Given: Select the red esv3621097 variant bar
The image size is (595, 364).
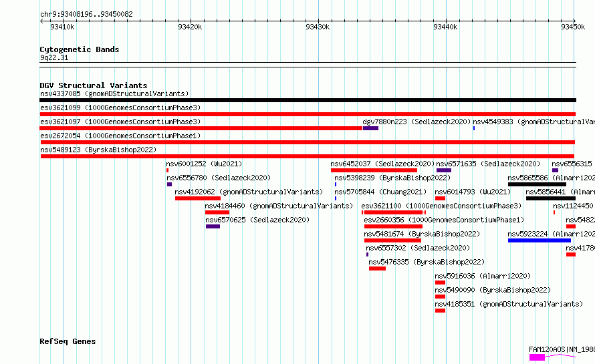Looking at the screenshot, I should click(201, 128).
